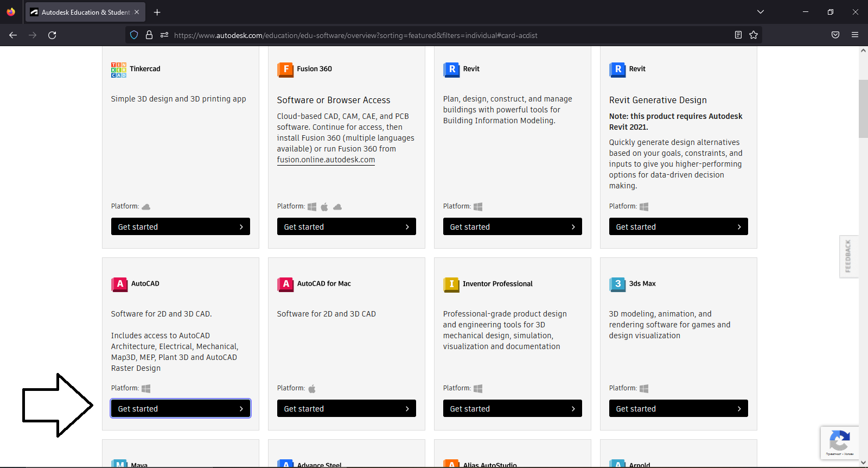Image resolution: width=868 pixels, height=468 pixels.
Task: Show site security info via padlock icon
Action: [149, 35]
